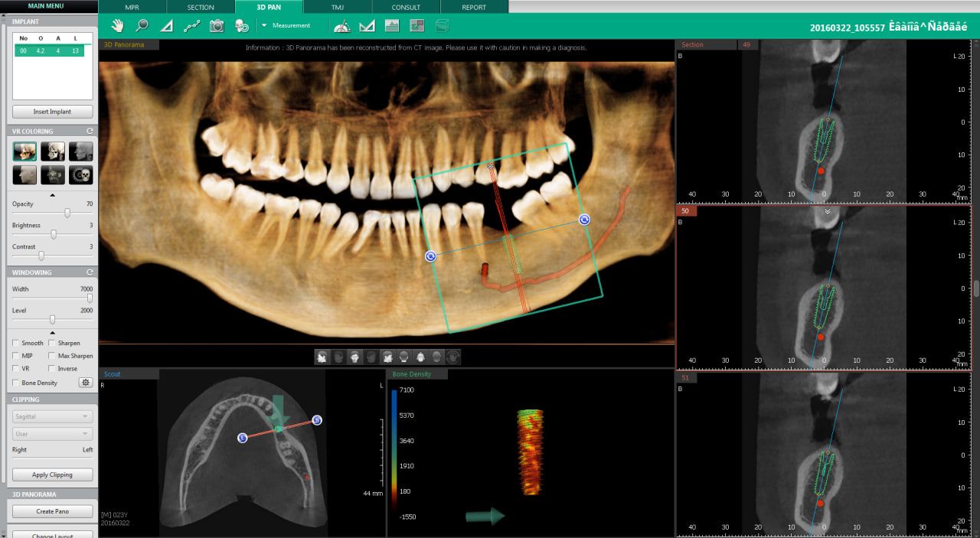Capture the view with camera icon
Image resolution: width=980 pixels, height=538 pixels.
(217, 25)
